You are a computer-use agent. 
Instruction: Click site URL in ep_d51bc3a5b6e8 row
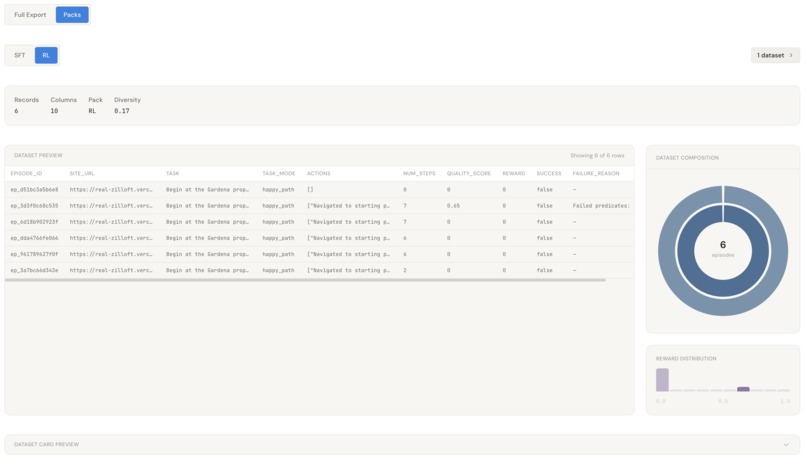click(x=111, y=190)
